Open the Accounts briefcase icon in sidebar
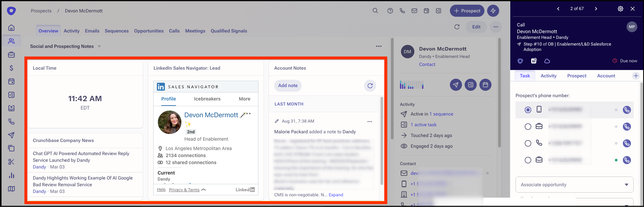644x207 pixels. click(x=11, y=55)
